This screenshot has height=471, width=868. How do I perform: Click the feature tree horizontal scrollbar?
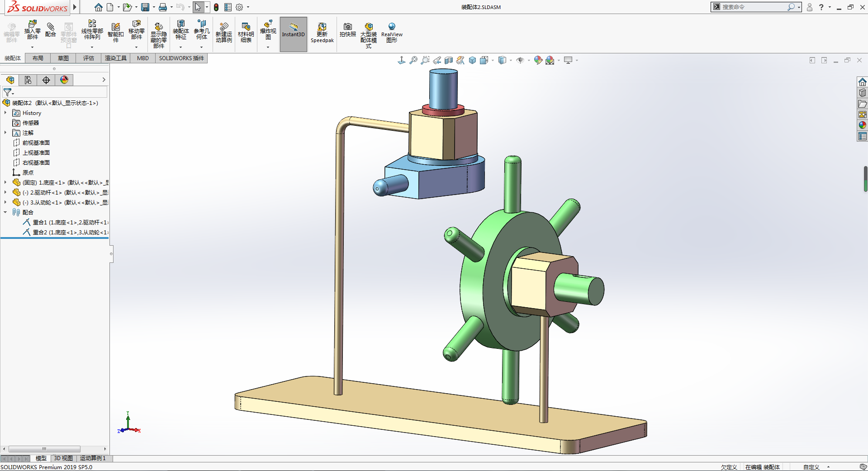44,449
